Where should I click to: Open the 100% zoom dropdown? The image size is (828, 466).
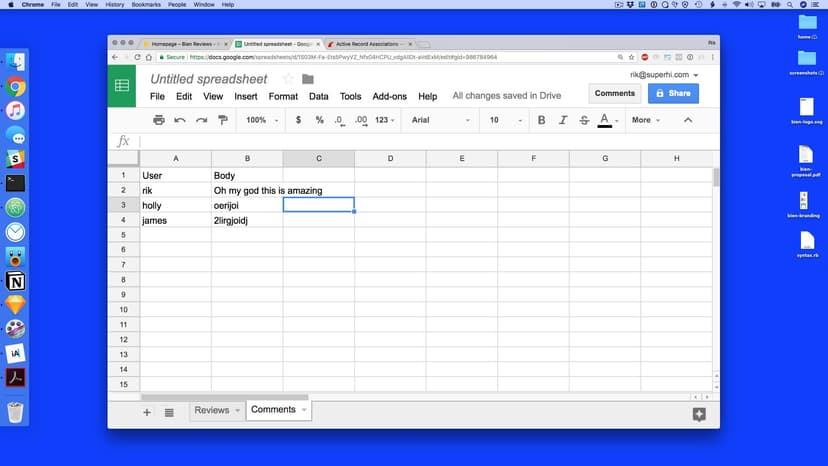coord(262,120)
